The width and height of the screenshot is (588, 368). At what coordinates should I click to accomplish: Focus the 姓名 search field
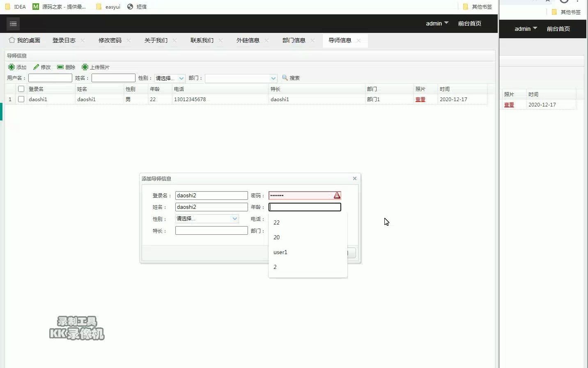(113, 78)
